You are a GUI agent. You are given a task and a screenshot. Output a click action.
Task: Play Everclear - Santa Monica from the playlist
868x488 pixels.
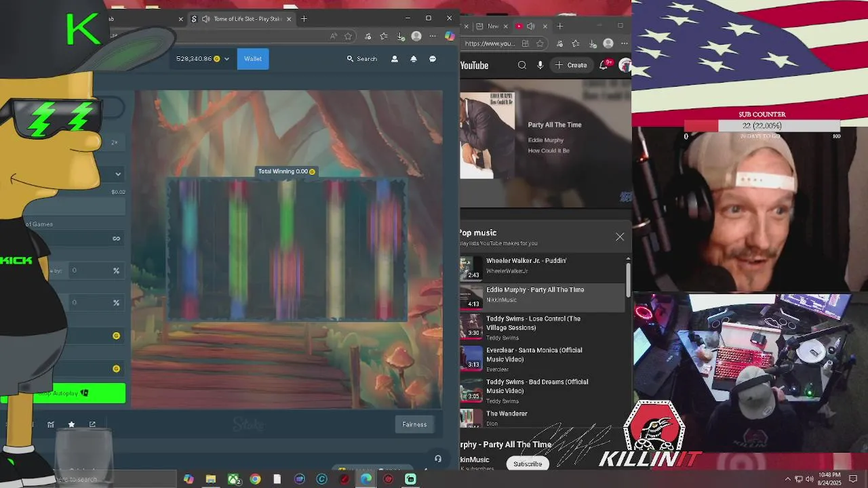pos(542,359)
